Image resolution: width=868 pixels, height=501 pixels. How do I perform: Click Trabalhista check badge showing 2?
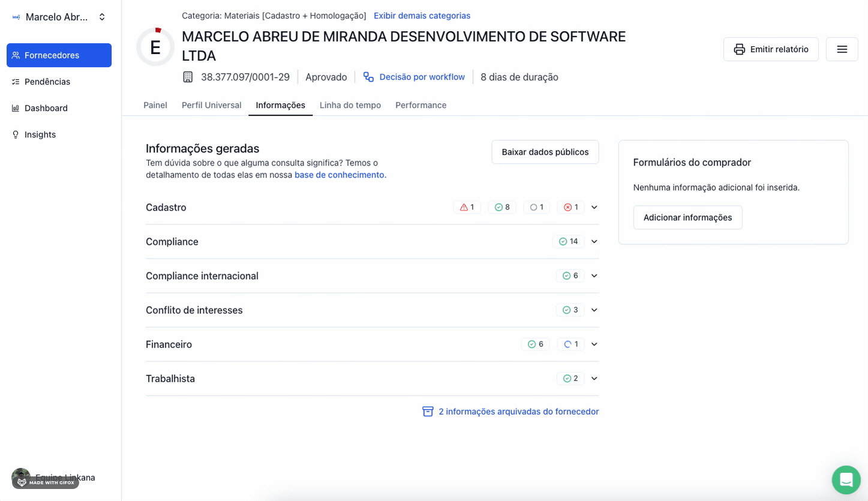pos(570,378)
